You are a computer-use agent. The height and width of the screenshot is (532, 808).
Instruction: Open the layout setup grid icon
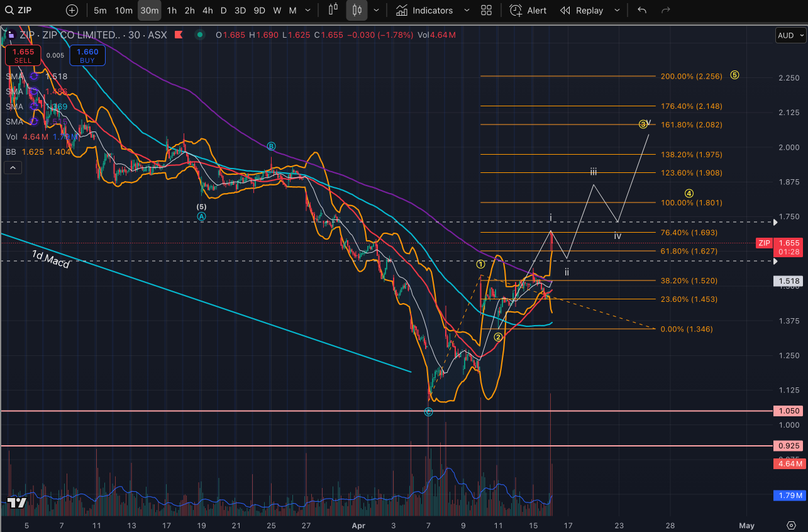tap(486, 10)
